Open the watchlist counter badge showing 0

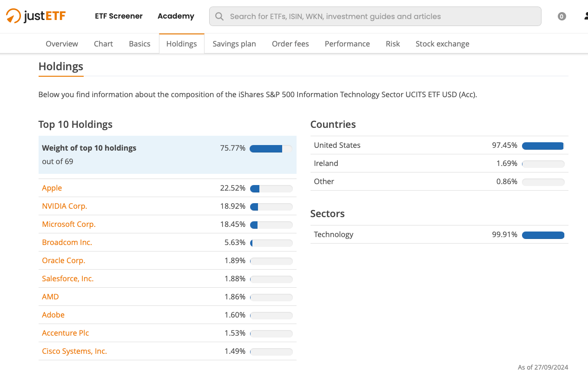coord(562,16)
